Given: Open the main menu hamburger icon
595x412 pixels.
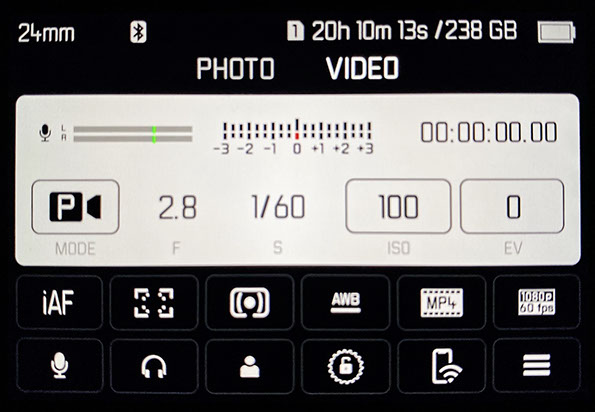Looking at the screenshot, I should [x=537, y=366].
